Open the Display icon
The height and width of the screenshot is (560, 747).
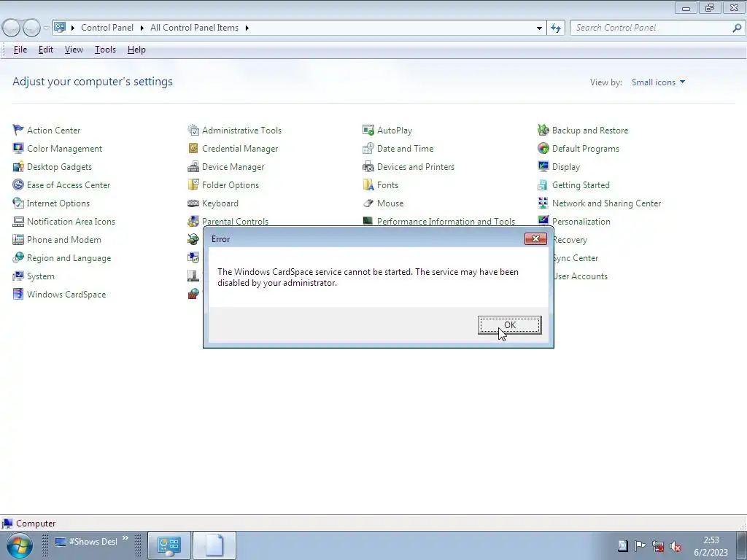click(543, 167)
